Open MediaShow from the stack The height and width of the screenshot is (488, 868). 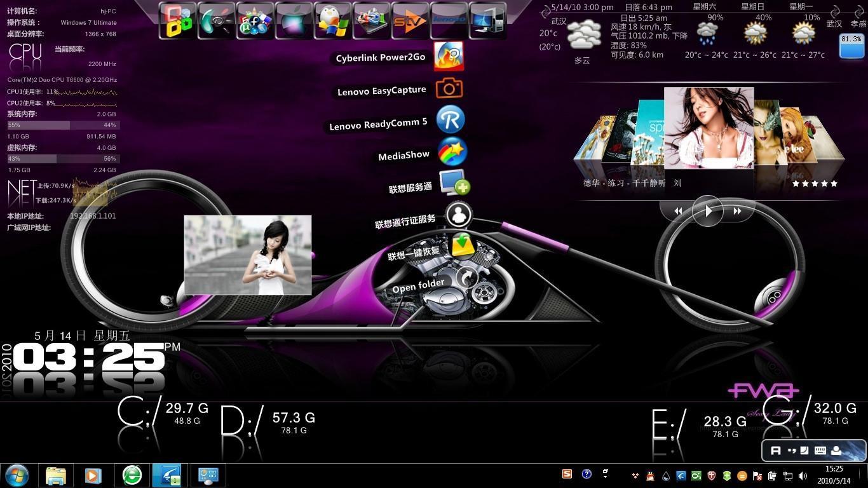(452, 152)
